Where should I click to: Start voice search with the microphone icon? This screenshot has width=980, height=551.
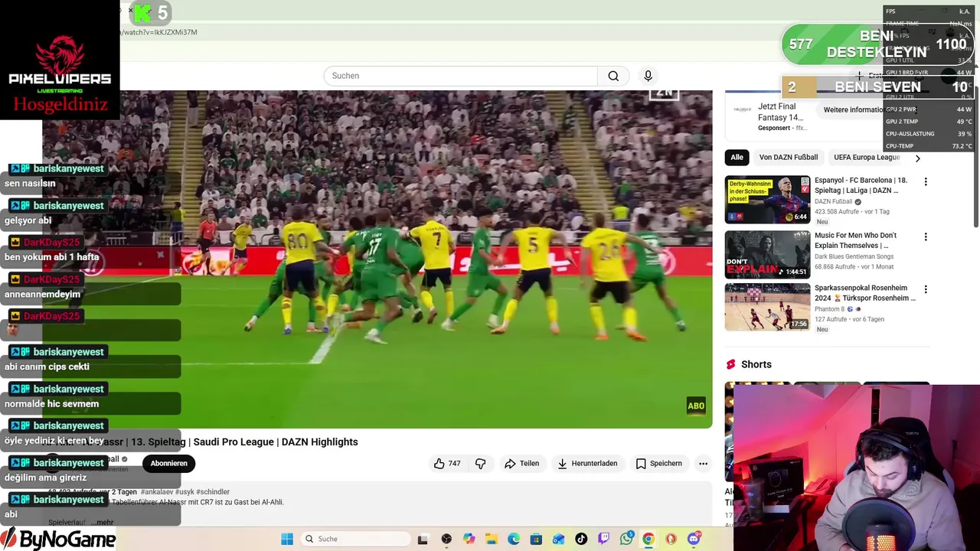tap(648, 76)
